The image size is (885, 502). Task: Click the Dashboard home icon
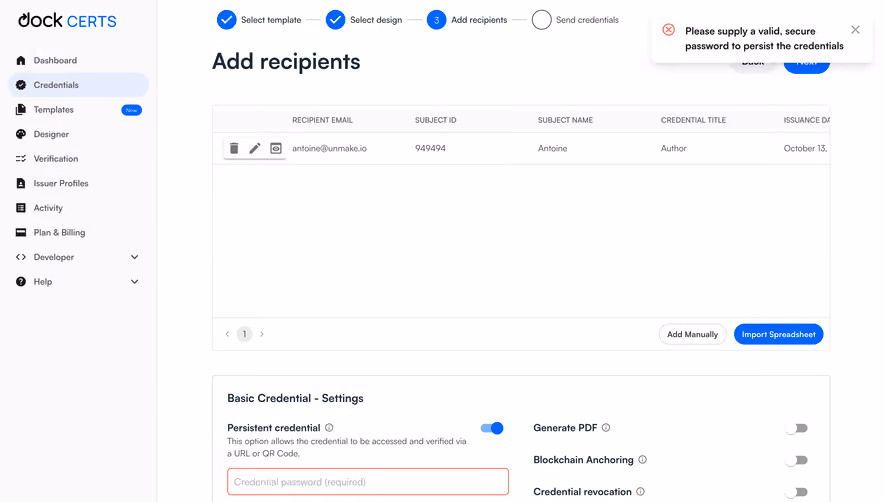21,60
